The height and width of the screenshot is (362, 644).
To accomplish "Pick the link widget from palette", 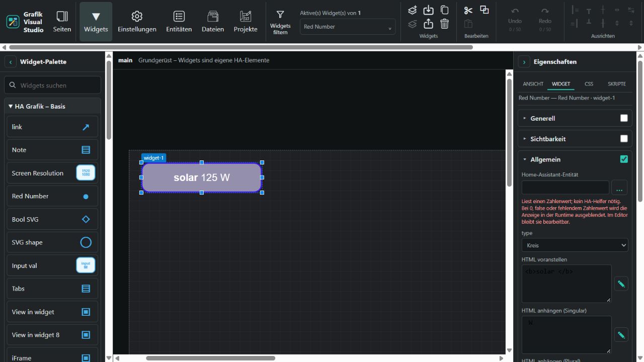I will (x=52, y=127).
